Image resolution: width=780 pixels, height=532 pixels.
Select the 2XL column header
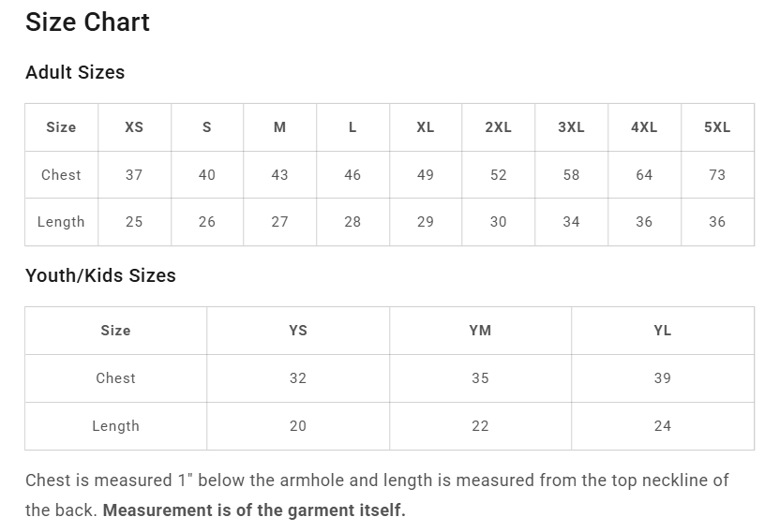click(x=498, y=127)
